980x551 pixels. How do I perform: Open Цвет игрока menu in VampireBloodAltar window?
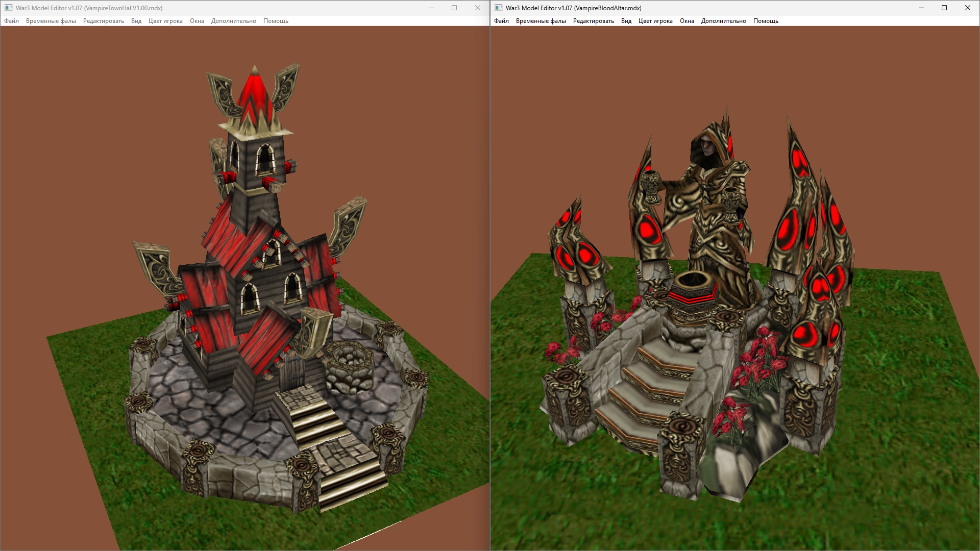point(655,21)
